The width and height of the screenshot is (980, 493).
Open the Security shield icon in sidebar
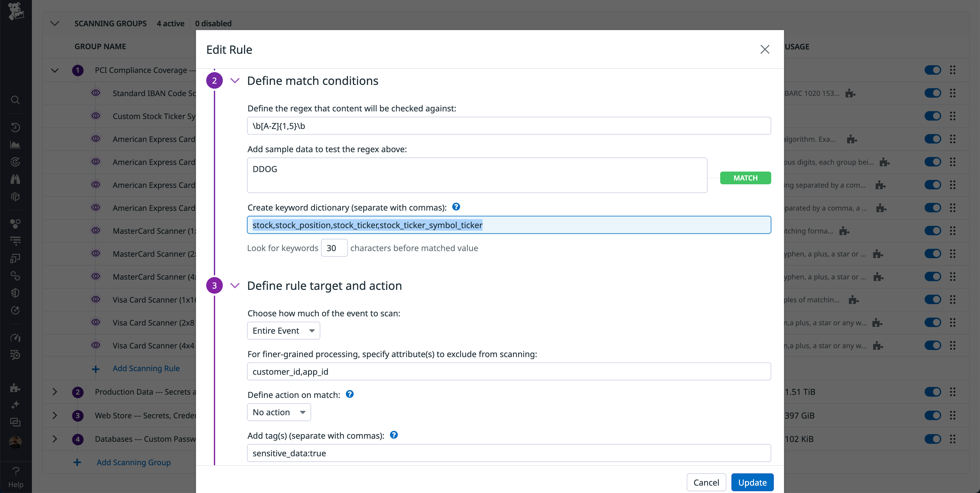pyautogui.click(x=15, y=292)
